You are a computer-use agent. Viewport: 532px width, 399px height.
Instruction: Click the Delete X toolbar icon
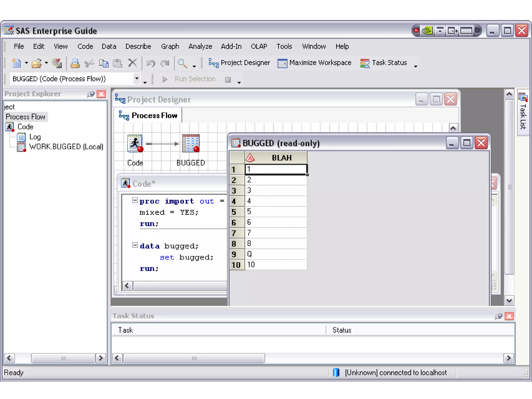click(132, 63)
